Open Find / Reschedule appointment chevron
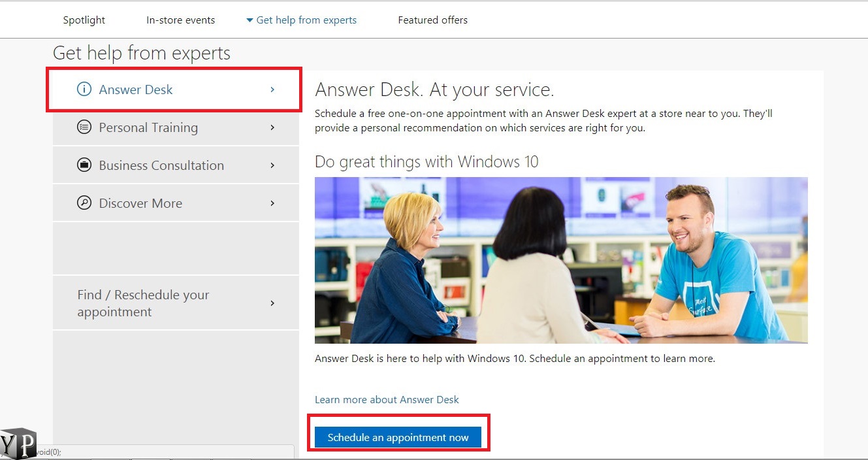Image resolution: width=868 pixels, height=460 pixels. [x=272, y=303]
